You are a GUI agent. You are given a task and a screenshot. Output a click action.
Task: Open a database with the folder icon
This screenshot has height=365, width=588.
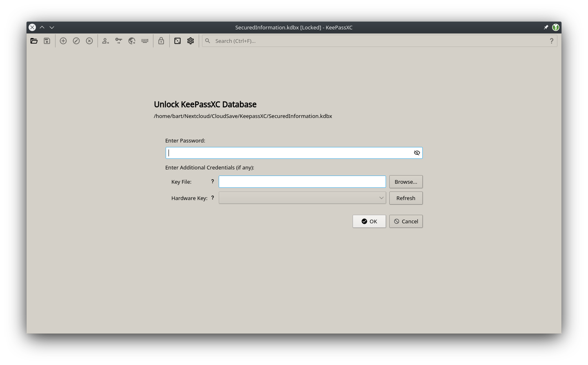34,41
